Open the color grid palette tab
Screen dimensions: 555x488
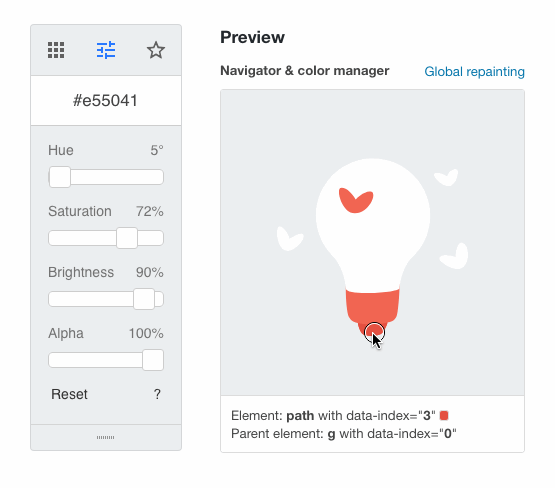point(56,50)
